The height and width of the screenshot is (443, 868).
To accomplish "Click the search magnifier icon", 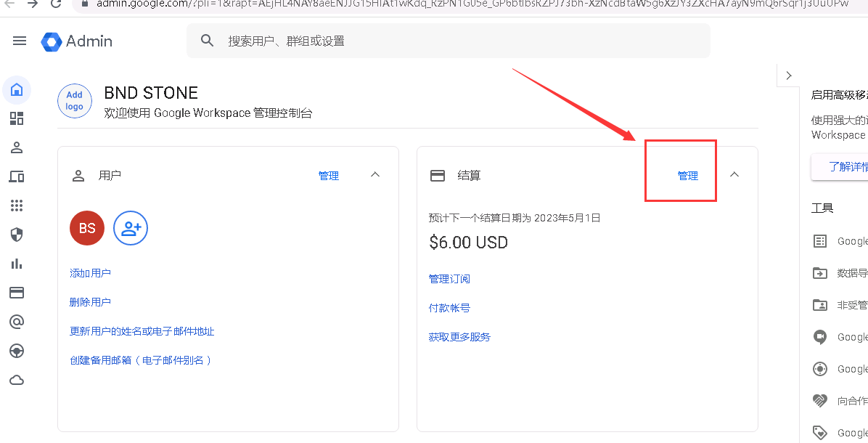I will click(207, 41).
